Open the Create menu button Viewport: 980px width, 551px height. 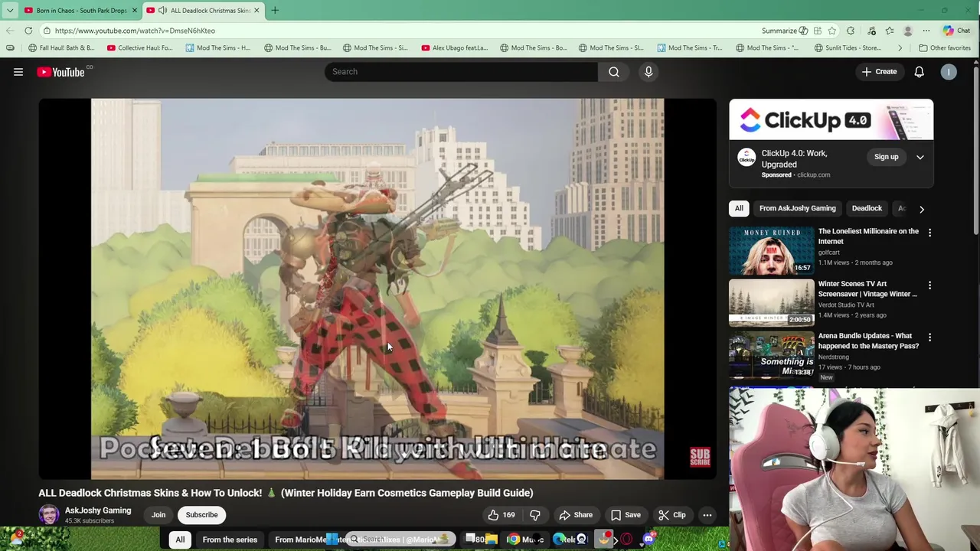click(879, 72)
